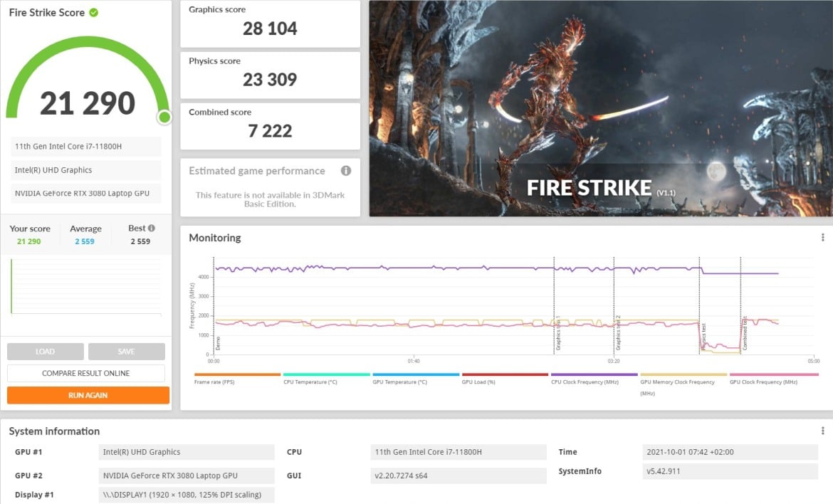Click the purple CPU Clock Frequency legend bar

pos(594,374)
